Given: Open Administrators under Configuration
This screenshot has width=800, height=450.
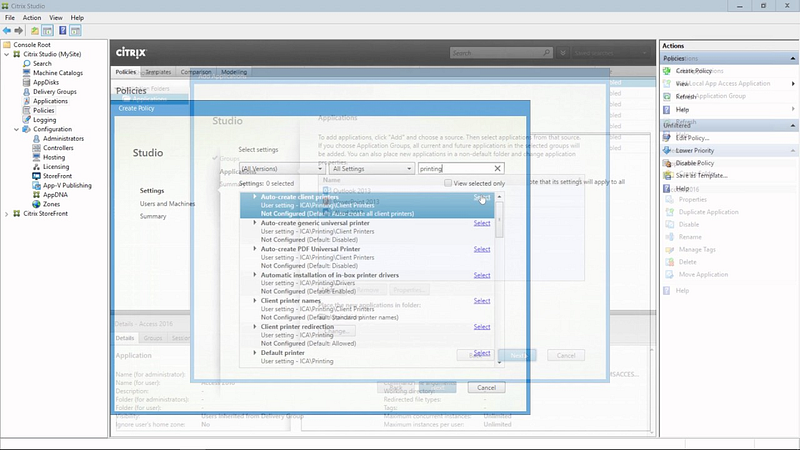Looking at the screenshot, I should pyautogui.click(x=63, y=138).
